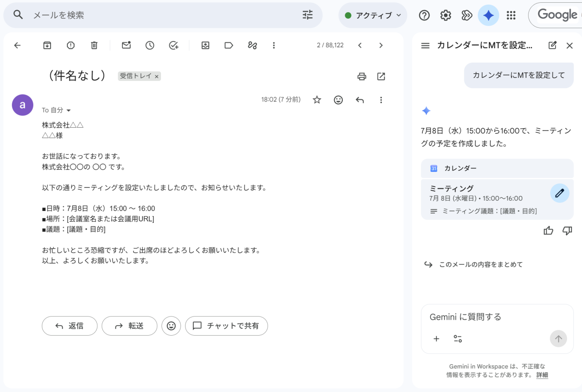This screenshot has height=392, width=582.
Task: Star this message
Action: (x=317, y=100)
